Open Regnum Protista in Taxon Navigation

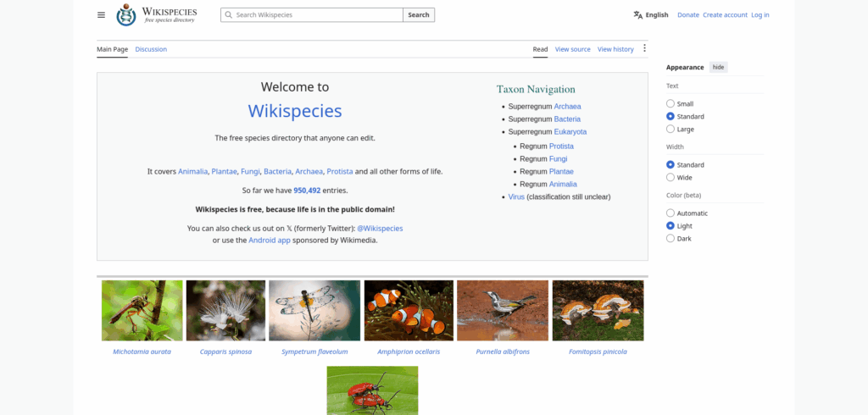561,146
